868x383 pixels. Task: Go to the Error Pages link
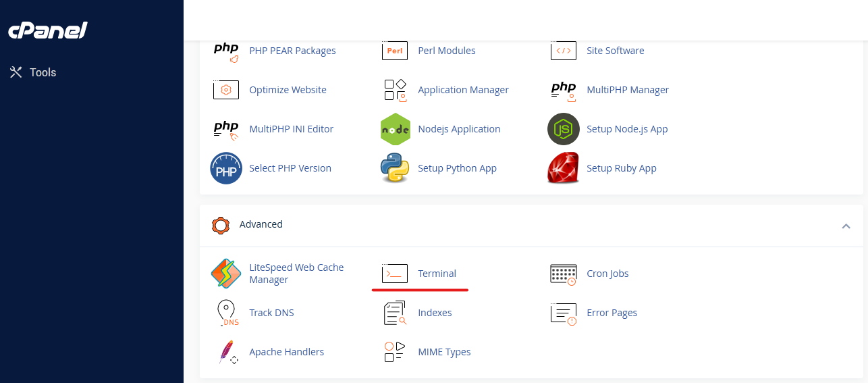coord(612,313)
